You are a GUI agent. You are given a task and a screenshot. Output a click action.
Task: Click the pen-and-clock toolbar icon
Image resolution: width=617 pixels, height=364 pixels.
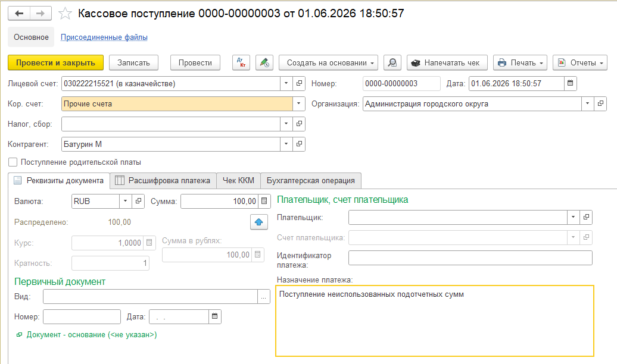[264, 63]
